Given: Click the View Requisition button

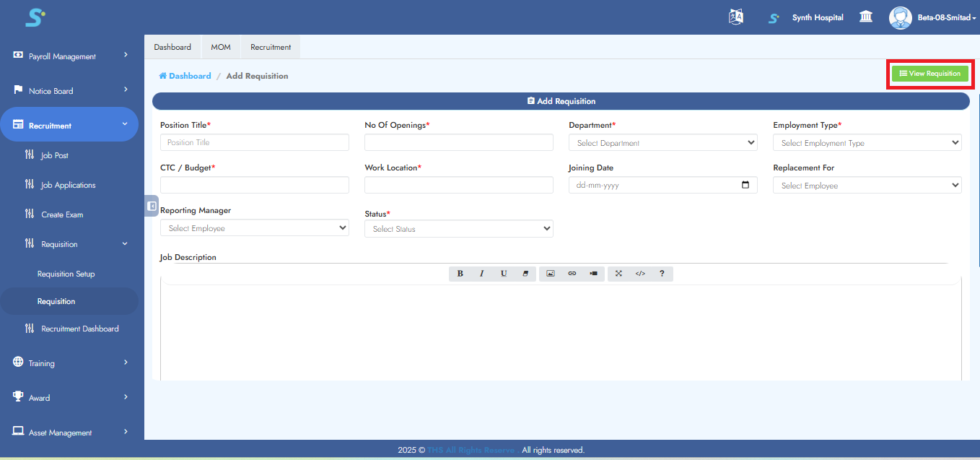Looking at the screenshot, I should [930, 74].
